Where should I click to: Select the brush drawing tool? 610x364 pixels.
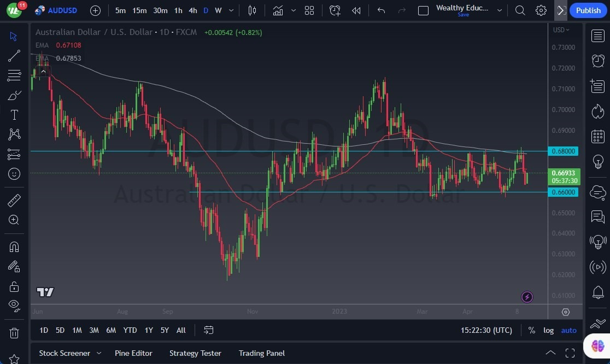pos(14,95)
